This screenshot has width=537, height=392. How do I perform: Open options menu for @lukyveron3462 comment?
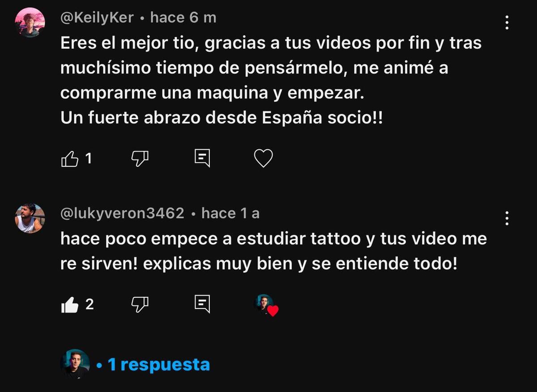point(507,218)
